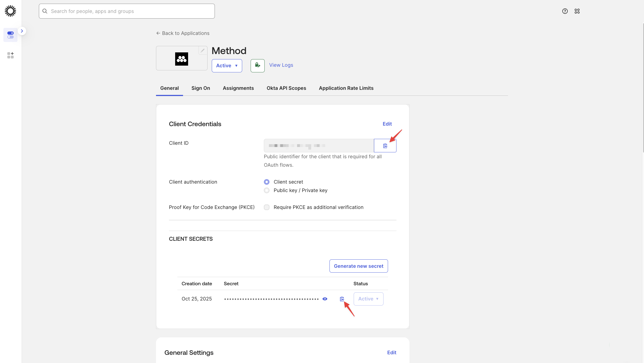
Task: Open the Okta API Scopes tab
Action: [286, 88]
